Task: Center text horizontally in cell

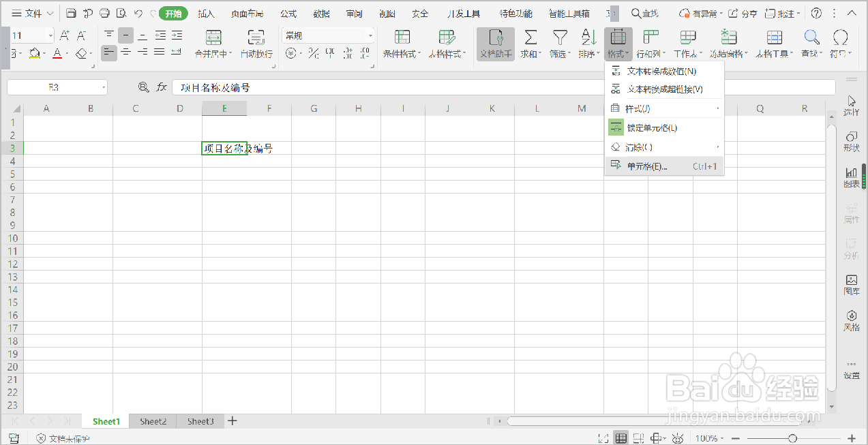Action: tap(126, 52)
